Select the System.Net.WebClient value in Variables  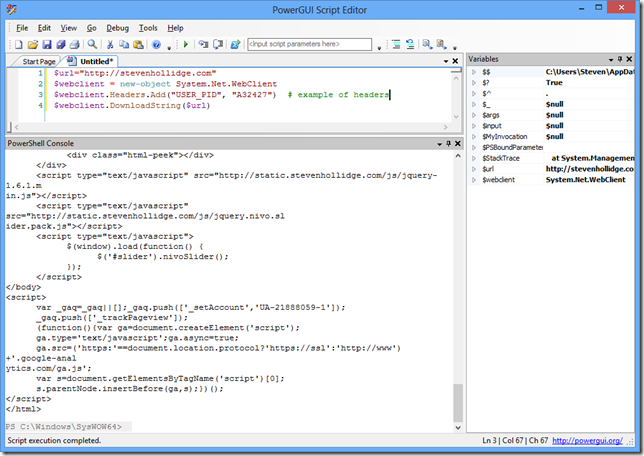click(x=585, y=180)
